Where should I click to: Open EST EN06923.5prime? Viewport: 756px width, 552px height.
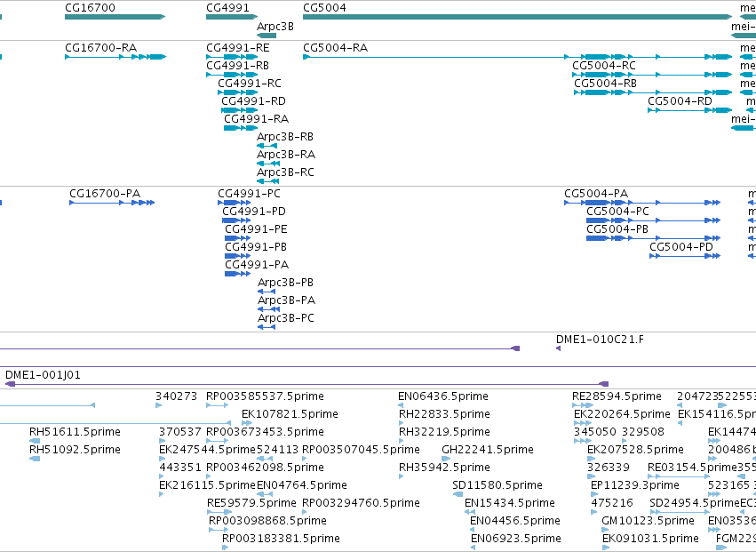pyautogui.click(x=473, y=548)
